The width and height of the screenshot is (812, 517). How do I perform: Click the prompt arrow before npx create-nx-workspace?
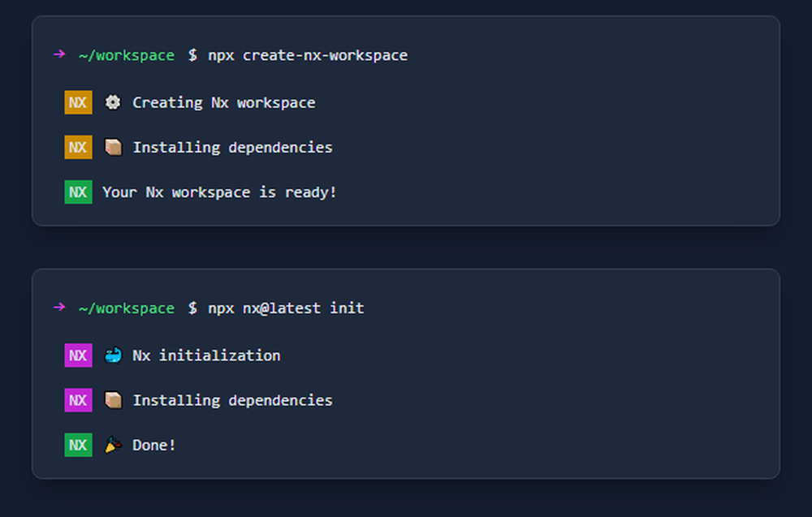pyautogui.click(x=59, y=54)
